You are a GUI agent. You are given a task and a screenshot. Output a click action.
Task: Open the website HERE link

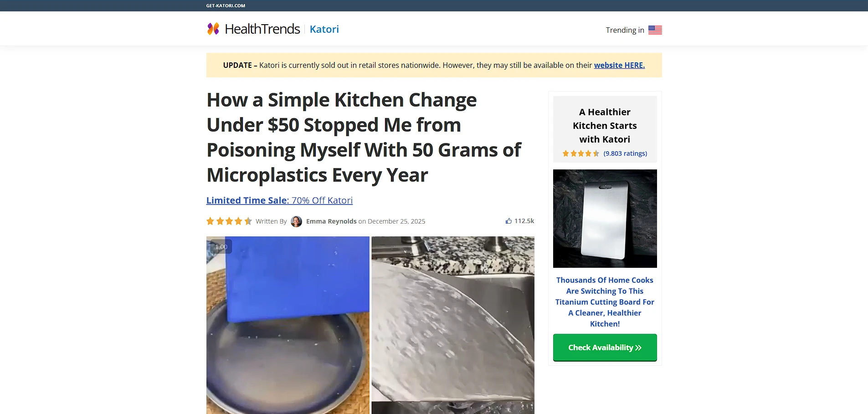(619, 65)
